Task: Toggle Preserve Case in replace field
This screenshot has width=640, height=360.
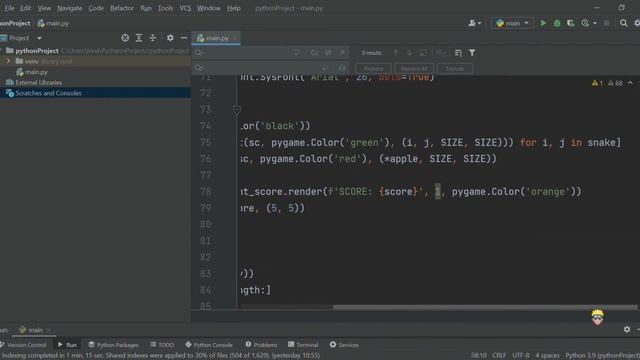Action: pos(342,68)
